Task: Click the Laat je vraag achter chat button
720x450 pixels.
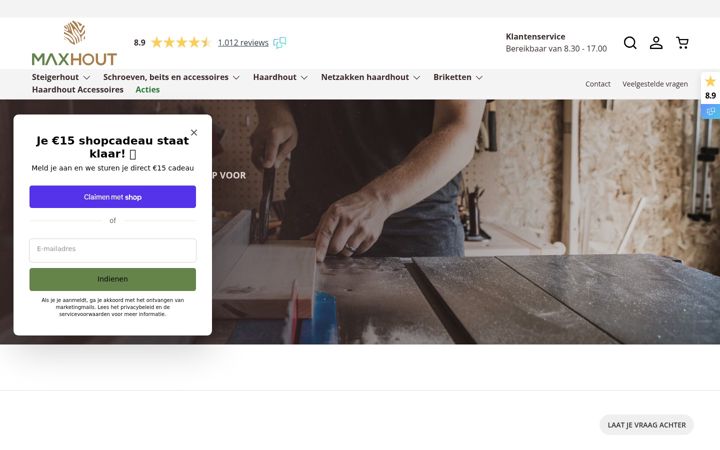Action: pyautogui.click(x=647, y=425)
